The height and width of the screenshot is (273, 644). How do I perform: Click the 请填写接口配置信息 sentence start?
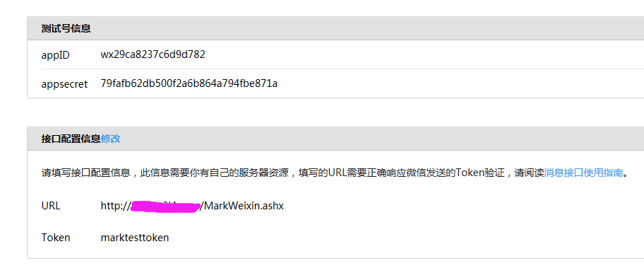coord(86,173)
